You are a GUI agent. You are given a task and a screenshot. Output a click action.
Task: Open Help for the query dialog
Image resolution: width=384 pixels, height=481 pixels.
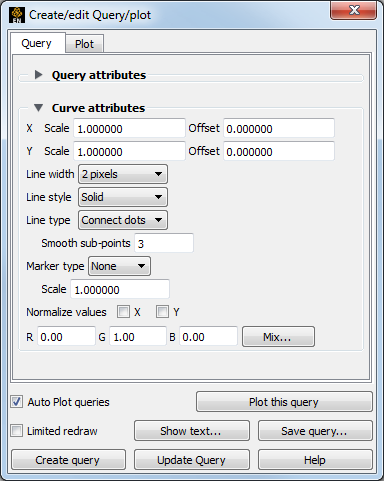tap(315, 460)
